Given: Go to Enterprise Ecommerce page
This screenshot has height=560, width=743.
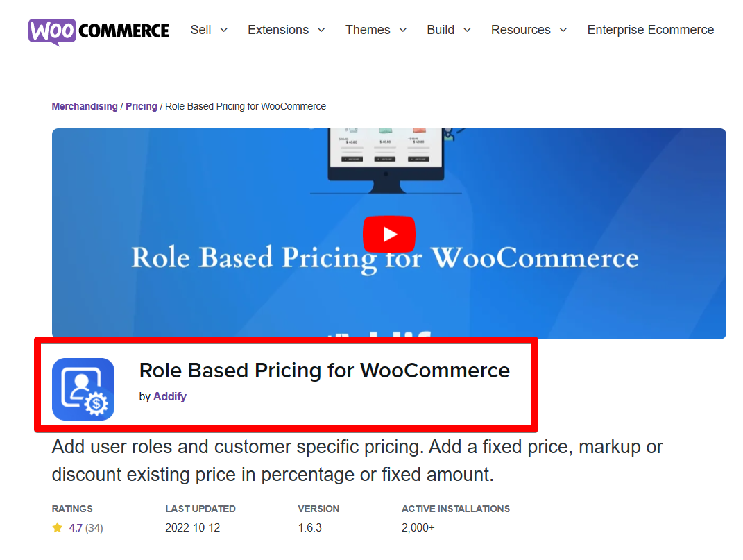Looking at the screenshot, I should (651, 30).
